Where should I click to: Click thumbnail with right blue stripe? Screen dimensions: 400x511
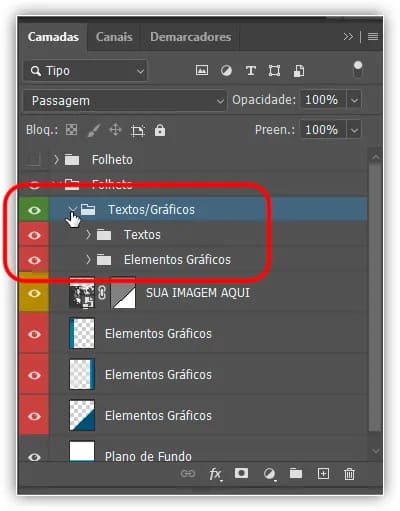[x=82, y=375]
